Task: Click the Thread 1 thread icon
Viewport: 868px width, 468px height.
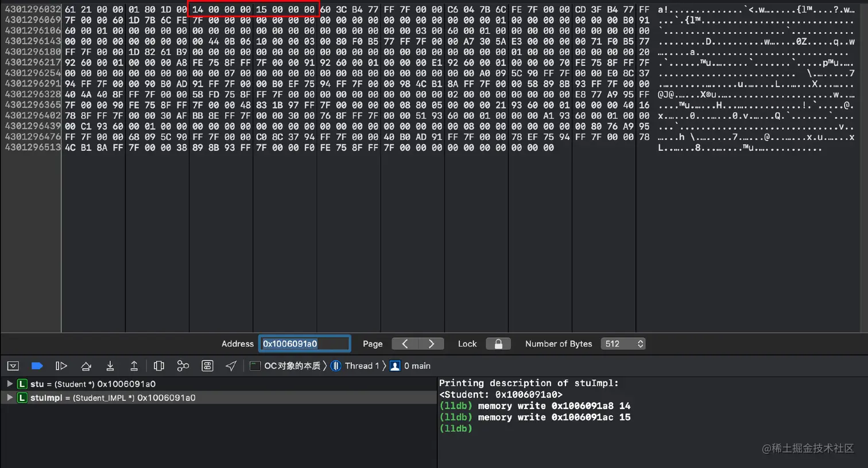Action: (x=336, y=366)
